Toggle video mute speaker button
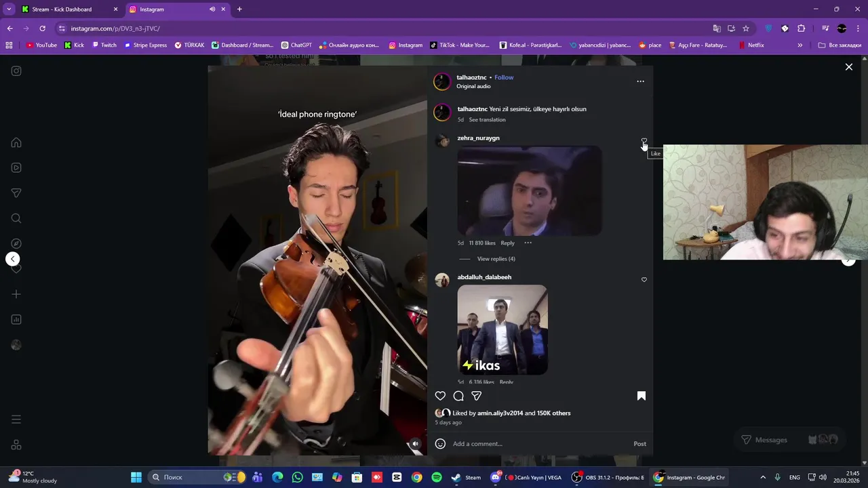868x488 pixels. (416, 444)
